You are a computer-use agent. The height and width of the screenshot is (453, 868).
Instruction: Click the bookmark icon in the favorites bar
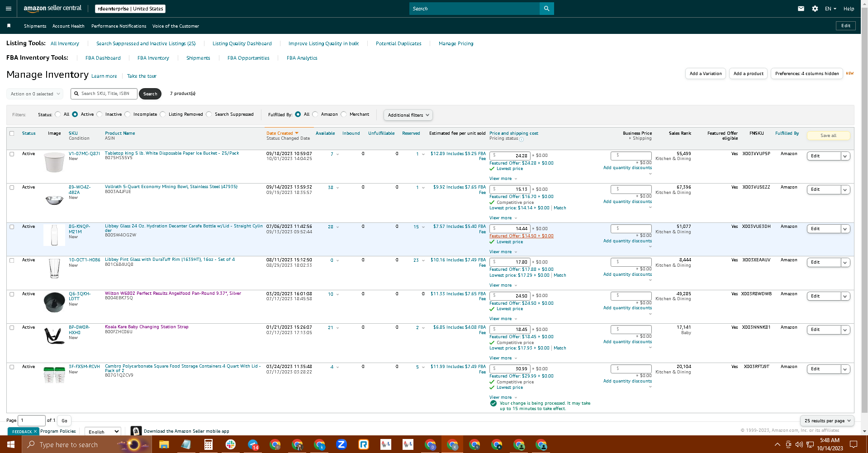[x=9, y=26]
